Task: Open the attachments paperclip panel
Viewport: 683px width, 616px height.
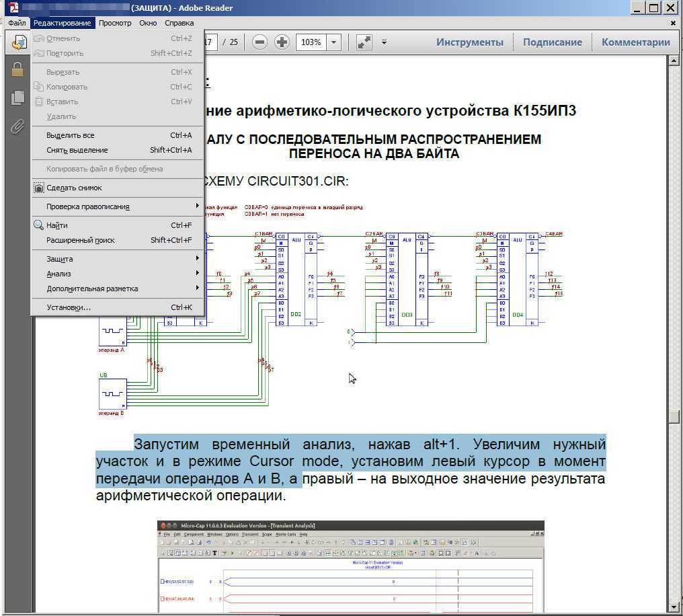Action: coord(17,126)
